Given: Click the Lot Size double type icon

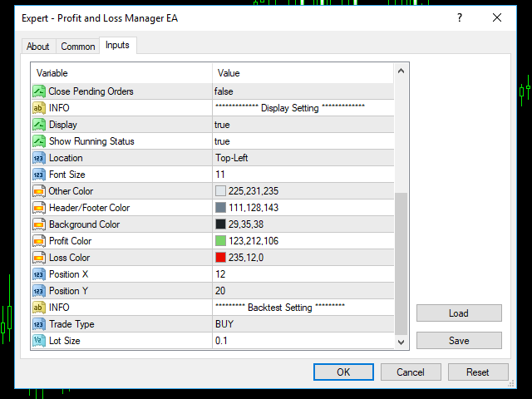Looking at the screenshot, I should 39,341.
